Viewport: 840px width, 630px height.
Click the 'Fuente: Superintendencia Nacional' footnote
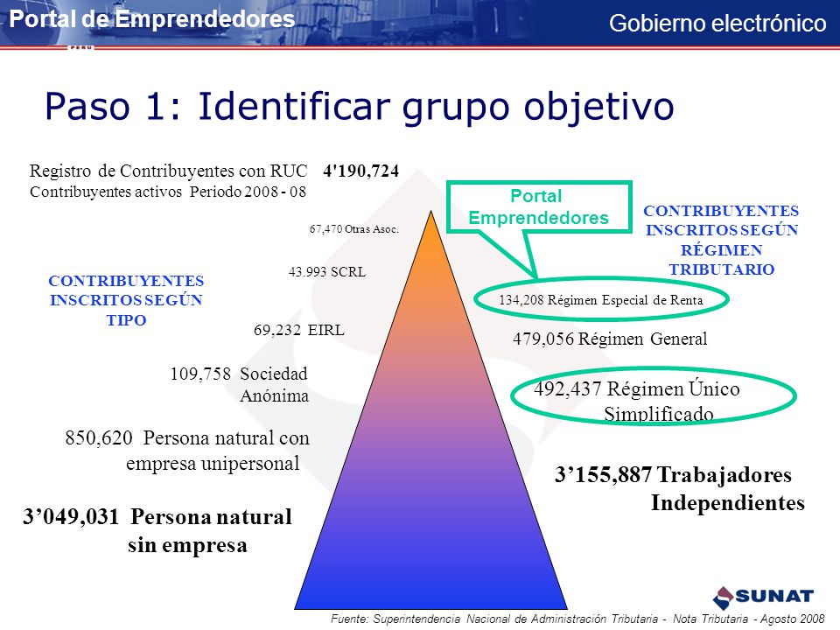pyautogui.click(x=577, y=619)
